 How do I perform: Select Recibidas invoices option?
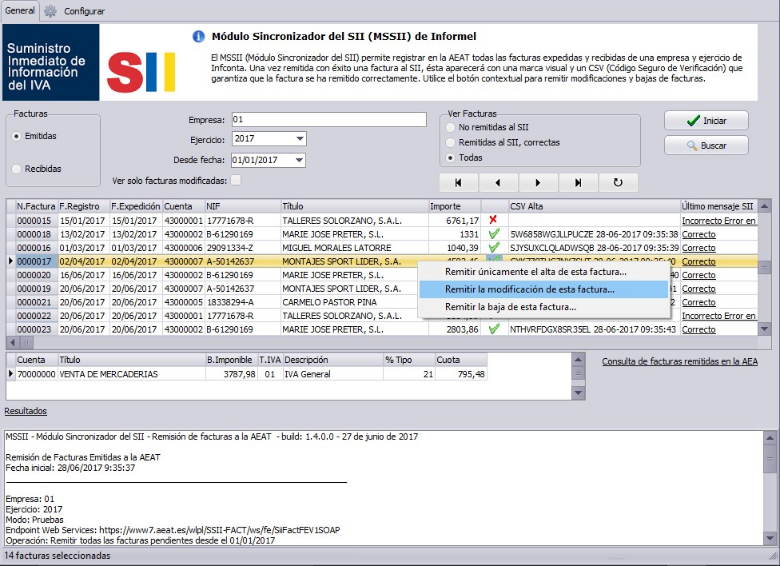17,169
